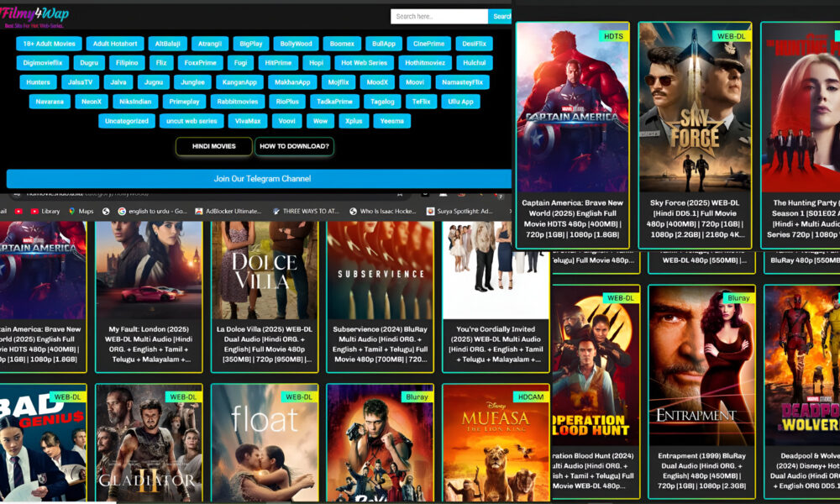Select the Hulchul category tag
This screenshot has width=840, height=504.
coord(474,63)
